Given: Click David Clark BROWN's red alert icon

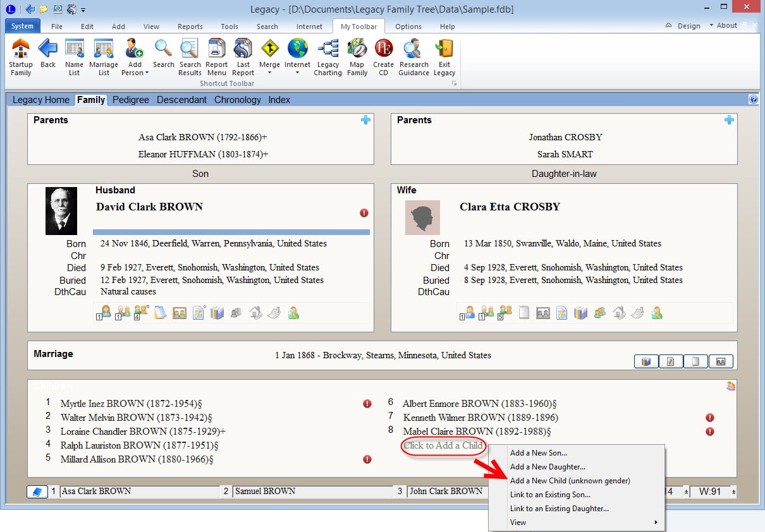Looking at the screenshot, I should tap(364, 213).
